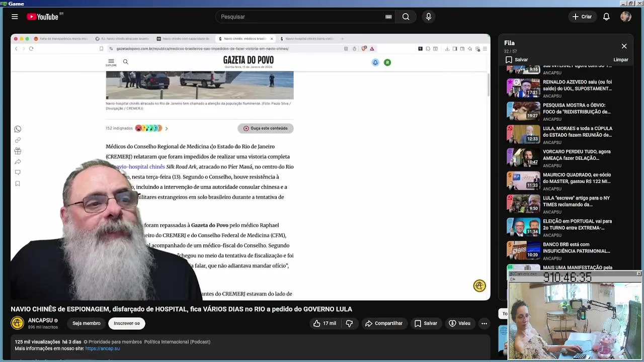
Task: Open the Criar create menu
Action: point(582,17)
